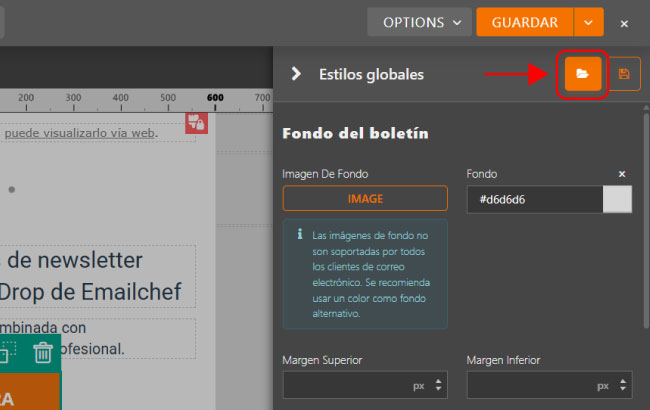Expand the GUARDAR split-button arrow

tap(589, 22)
